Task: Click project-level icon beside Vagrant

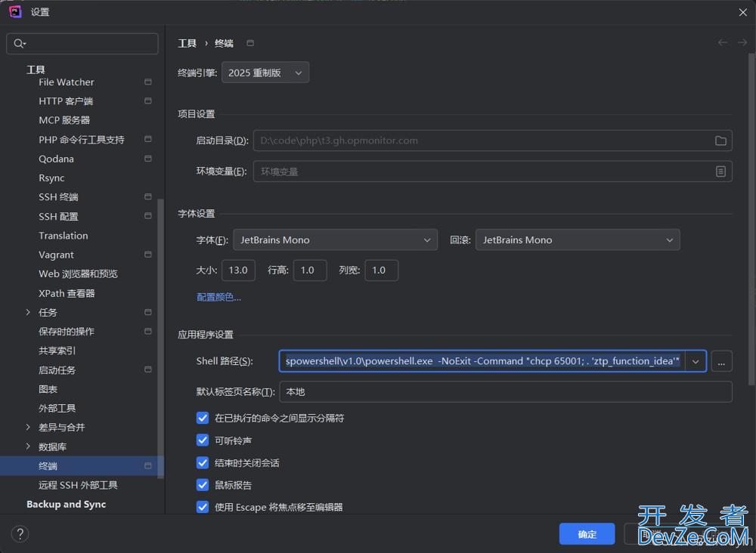Action: (148, 255)
